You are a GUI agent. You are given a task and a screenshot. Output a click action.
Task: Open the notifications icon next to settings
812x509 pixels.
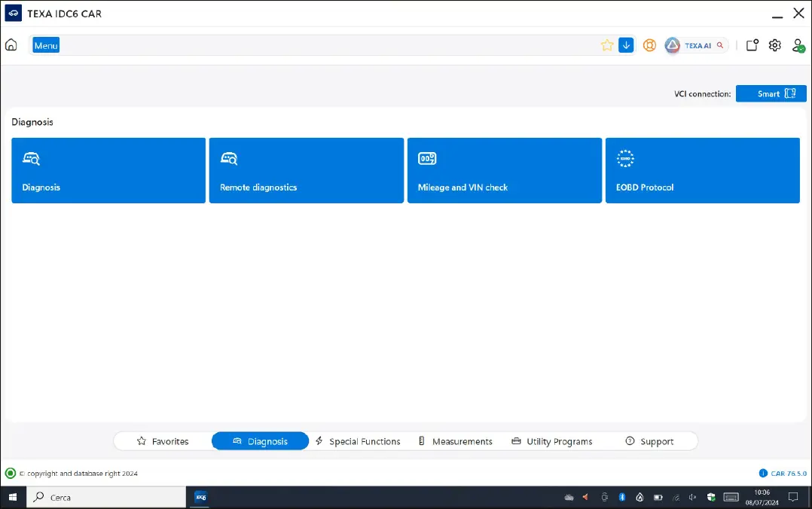752,45
